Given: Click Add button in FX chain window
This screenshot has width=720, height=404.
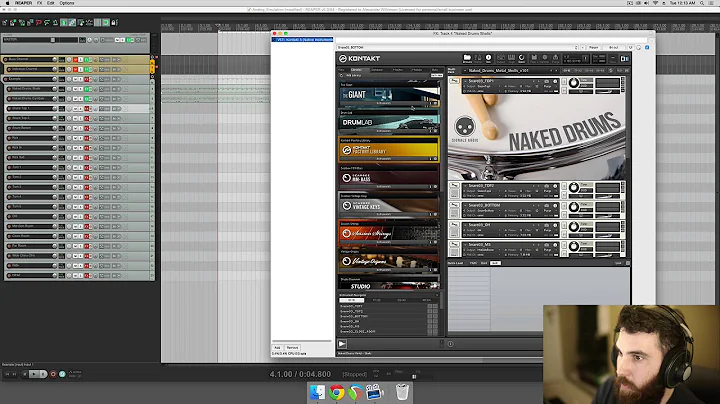Looking at the screenshot, I should (277, 348).
